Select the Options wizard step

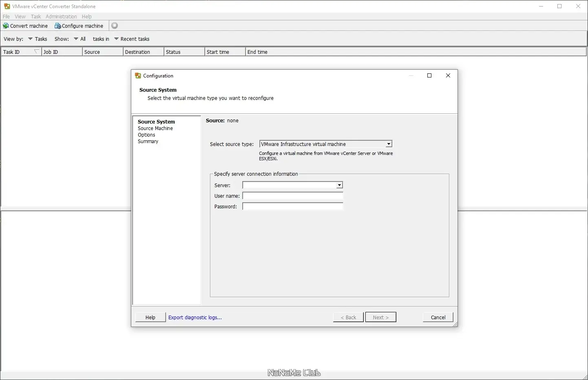pos(146,135)
